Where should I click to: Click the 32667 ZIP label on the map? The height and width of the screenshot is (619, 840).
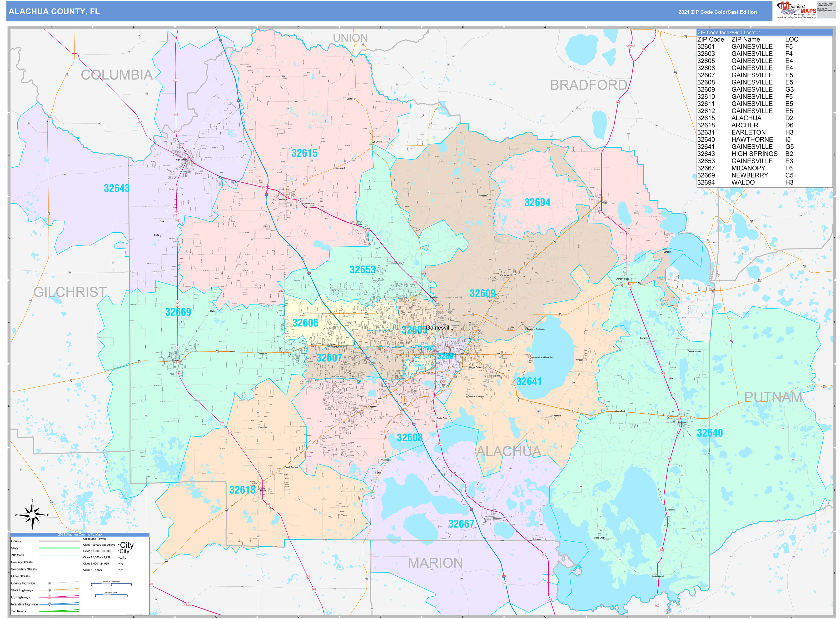tap(461, 524)
